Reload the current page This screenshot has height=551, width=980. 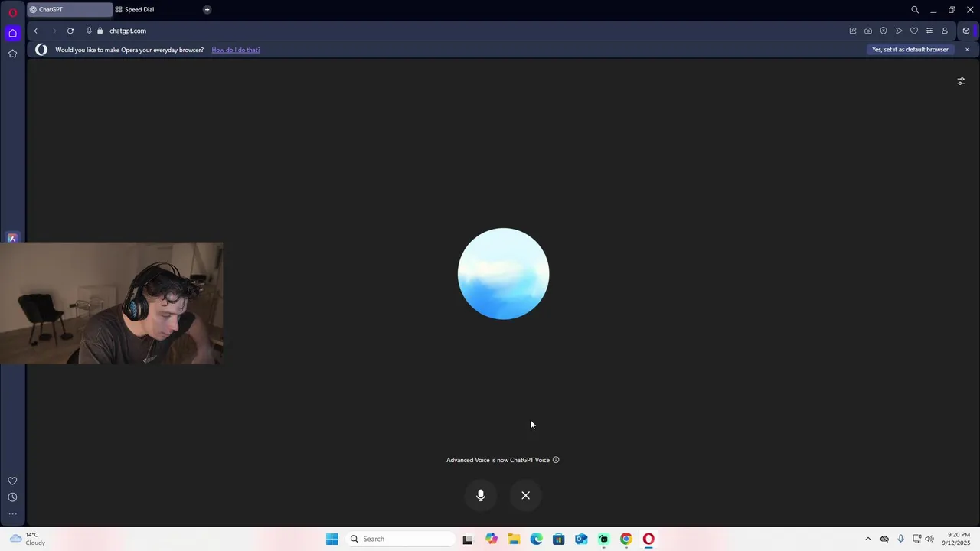[70, 31]
